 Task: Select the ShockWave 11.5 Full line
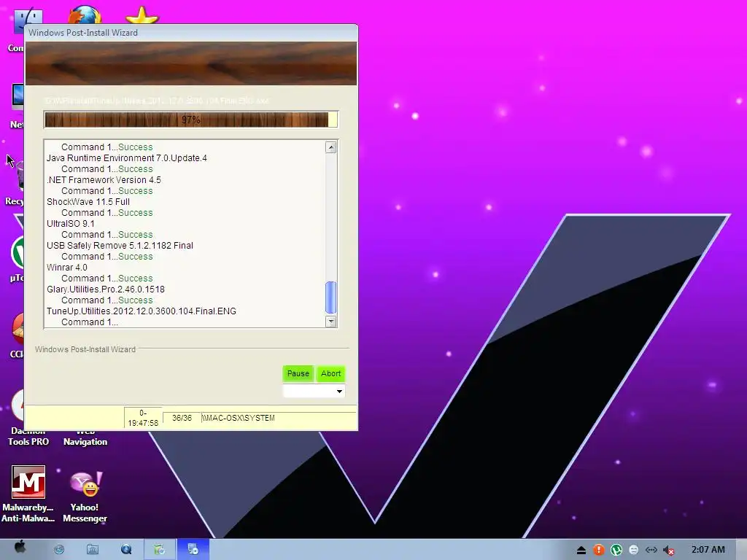pos(88,202)
